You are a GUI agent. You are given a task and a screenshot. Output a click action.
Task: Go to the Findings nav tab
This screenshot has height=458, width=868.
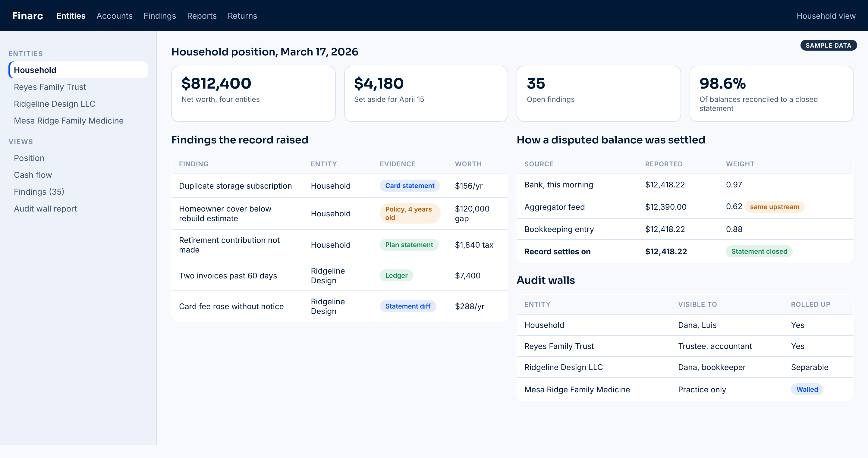(160, 16)
